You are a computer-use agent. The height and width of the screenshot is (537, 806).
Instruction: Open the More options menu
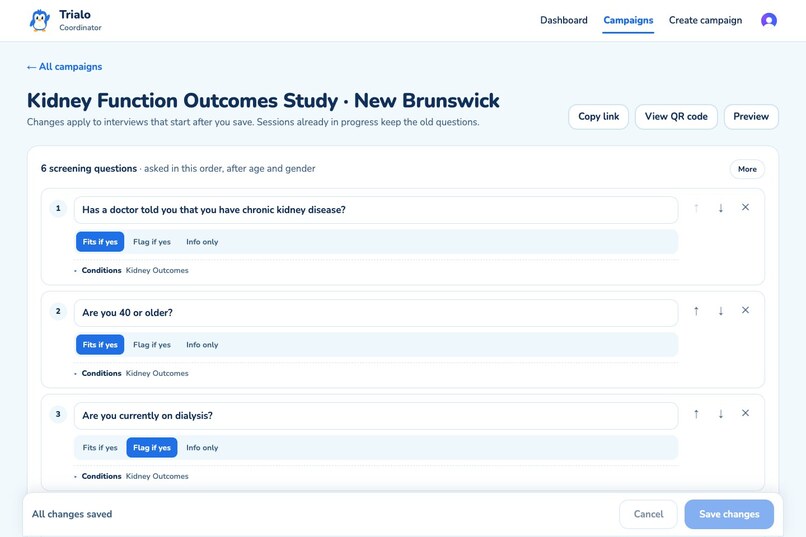[747, 169]
